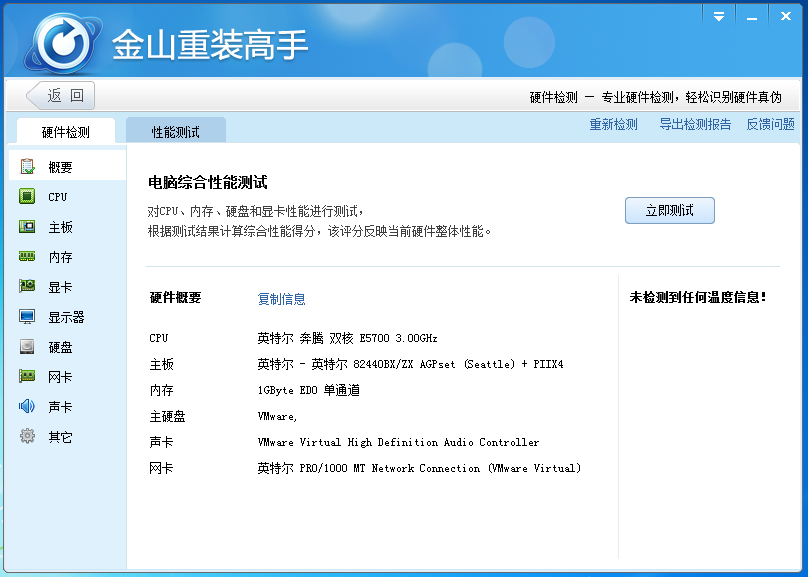The image size is (808, 577).
Task: Click the 专业硬件检测,轻松识别硬件真伪 header text
Action: pyautogui.click(x=692, y=97)
